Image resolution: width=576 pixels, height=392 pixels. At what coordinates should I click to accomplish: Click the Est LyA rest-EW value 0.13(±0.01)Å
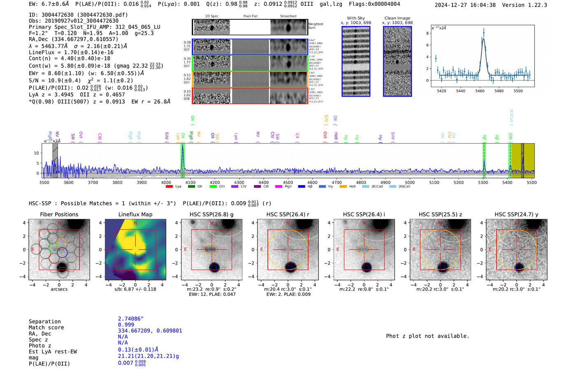pyautogui.click(x=138, y=350)
